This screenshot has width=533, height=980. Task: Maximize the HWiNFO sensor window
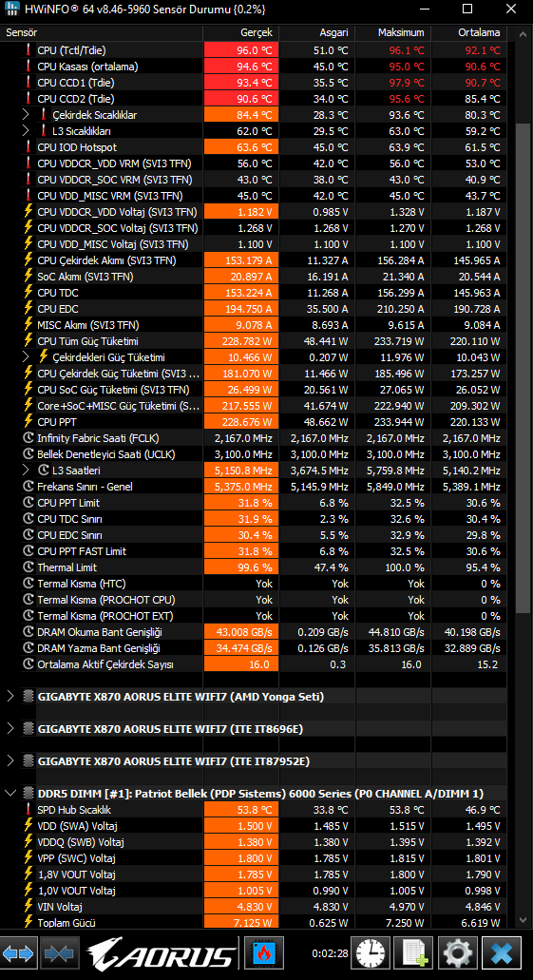click(467, 10)
